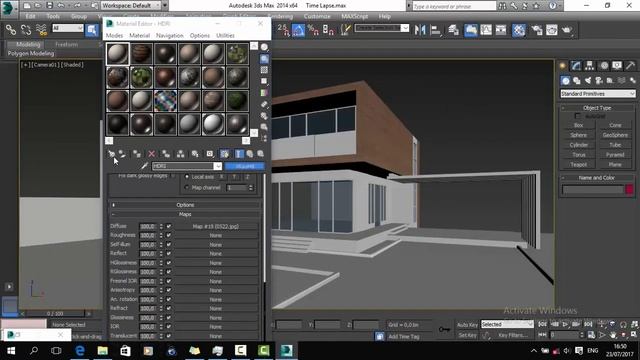The width and height of the screenshot is (640, 360).
Task: Click Teapot primitive button
Action: 579,164
